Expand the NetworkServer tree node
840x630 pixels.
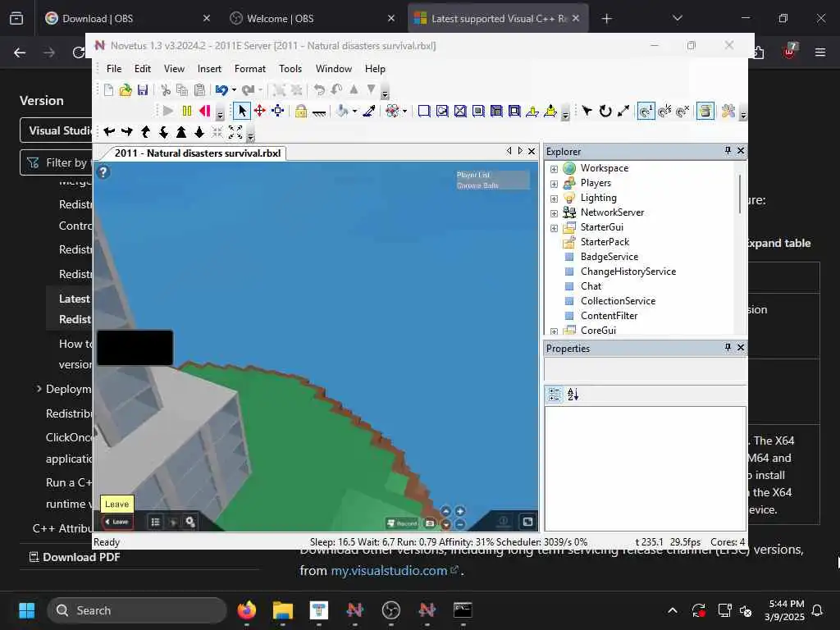click(x=554, y=213)
